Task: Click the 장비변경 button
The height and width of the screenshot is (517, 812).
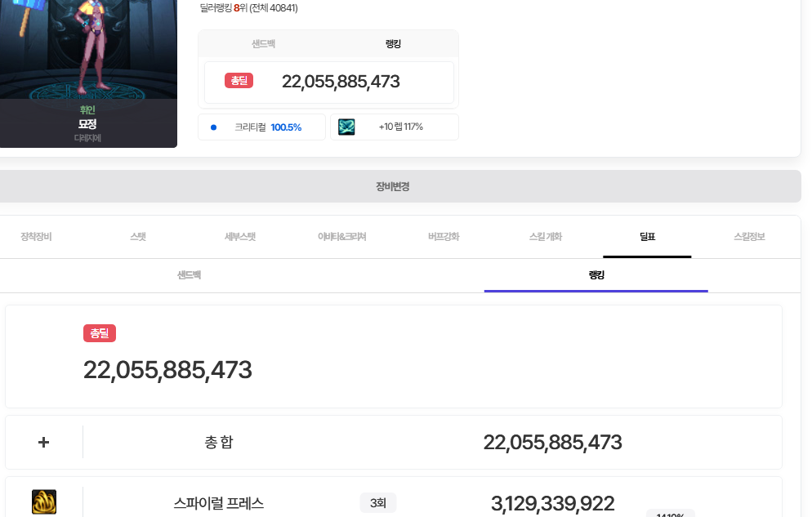Action: tap(393, 186)
